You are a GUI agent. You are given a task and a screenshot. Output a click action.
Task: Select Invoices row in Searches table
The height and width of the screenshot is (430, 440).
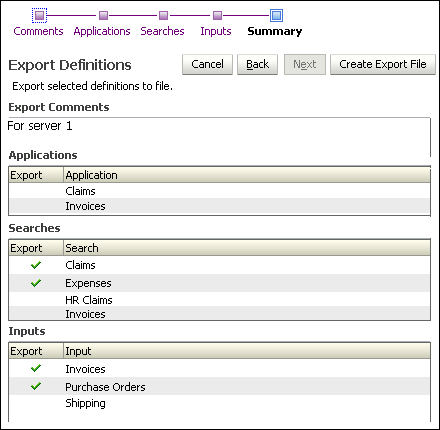(x=219, y=313)
